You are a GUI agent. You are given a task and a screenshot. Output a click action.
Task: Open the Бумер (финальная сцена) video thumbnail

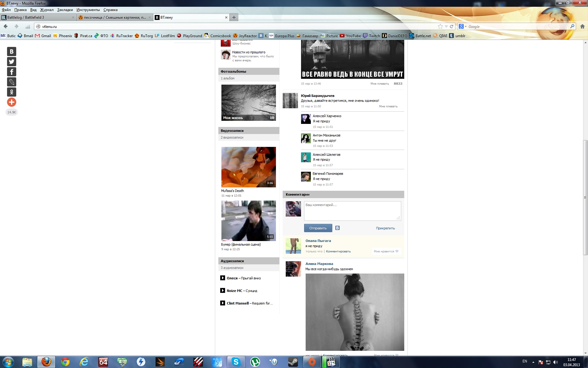tap(248, 221)
